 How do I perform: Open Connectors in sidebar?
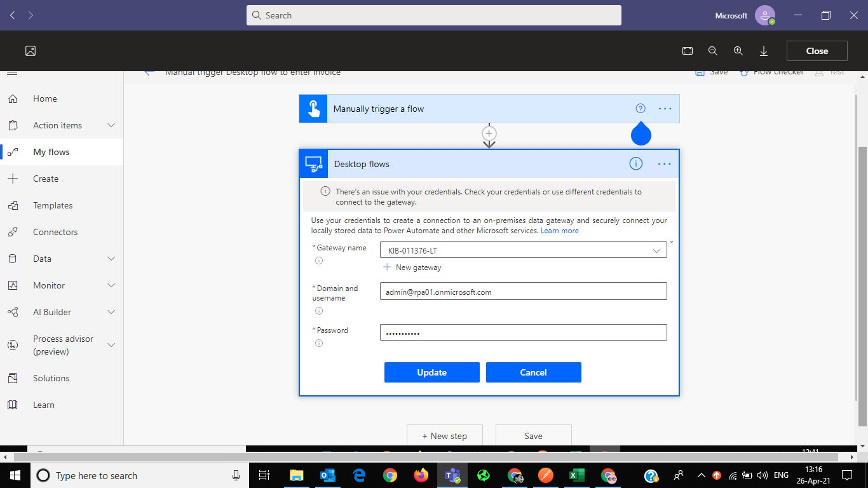[55, 232]
